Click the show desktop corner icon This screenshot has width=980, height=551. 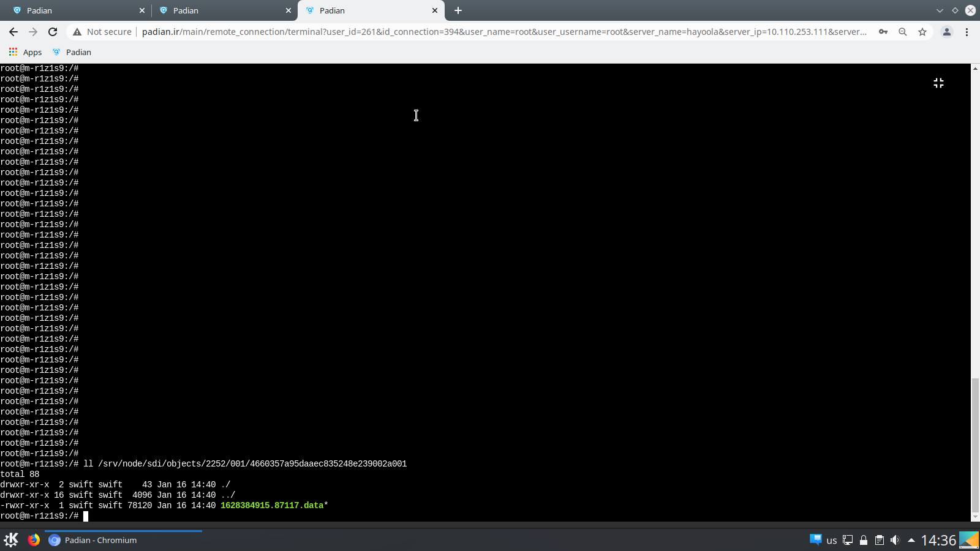tap(969, 540)
